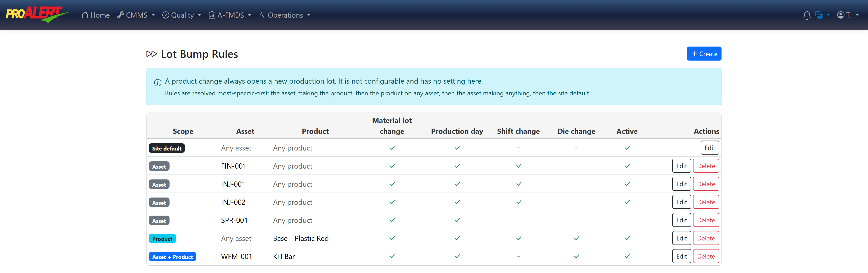Click INJ-002 production day checkmark
Viewport: 868px width, 273px height.
(457, 202)
